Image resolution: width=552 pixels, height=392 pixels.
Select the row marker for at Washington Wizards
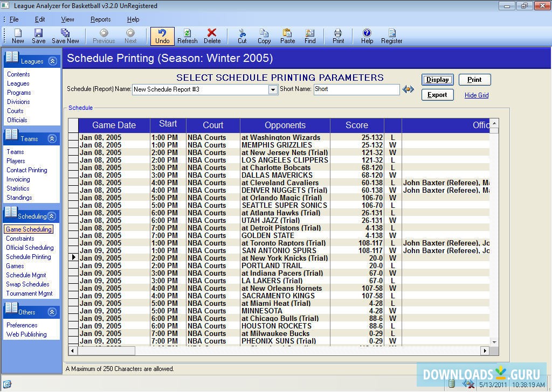pos(73,138)
